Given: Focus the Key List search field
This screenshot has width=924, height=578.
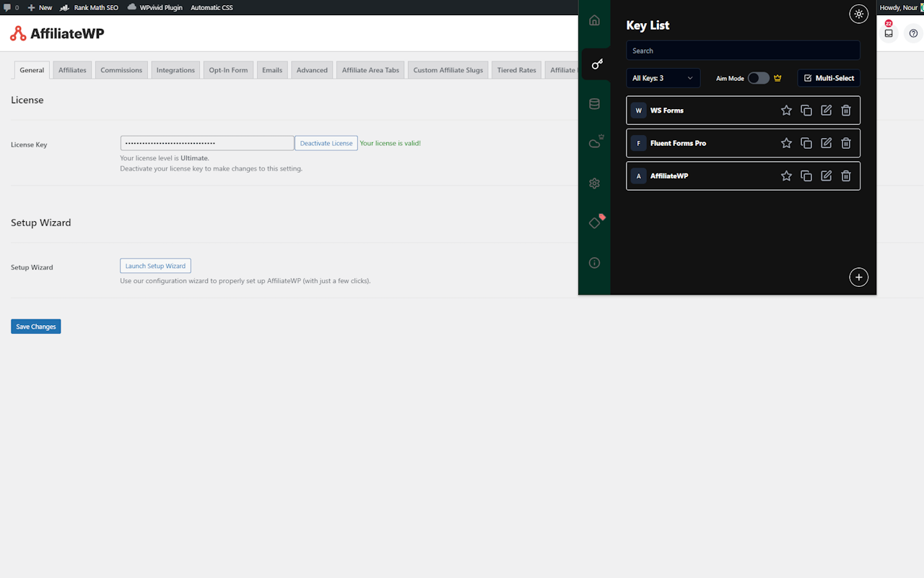Looking at the screenshot, I should click(x=743, y=51).
